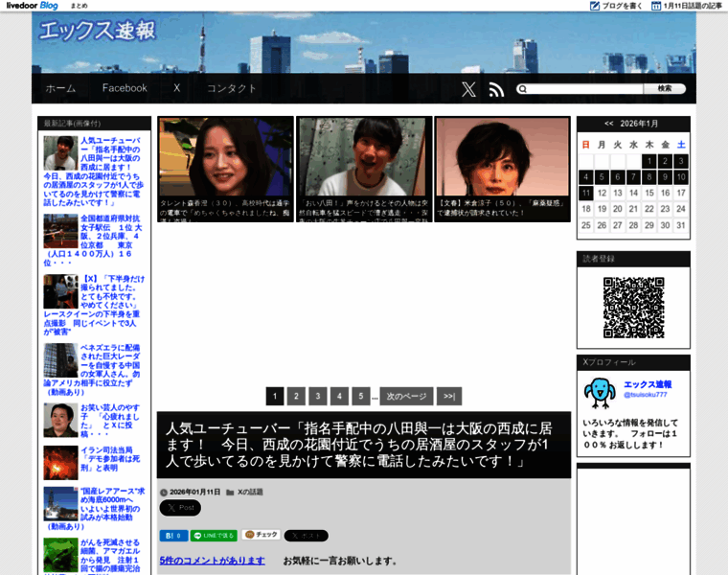Open the 5件のコメントがあります link
This screenshot has height=575, width=728.
click(212, 561)
